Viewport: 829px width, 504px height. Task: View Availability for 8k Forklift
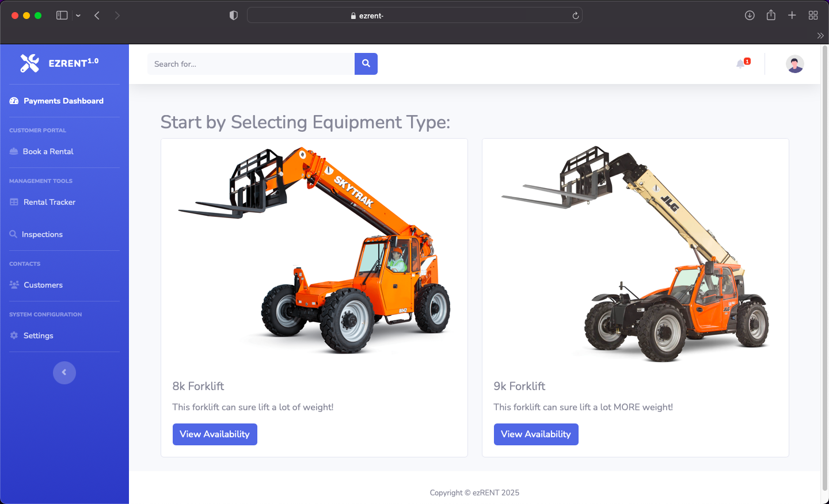click(x=215, y=434)
